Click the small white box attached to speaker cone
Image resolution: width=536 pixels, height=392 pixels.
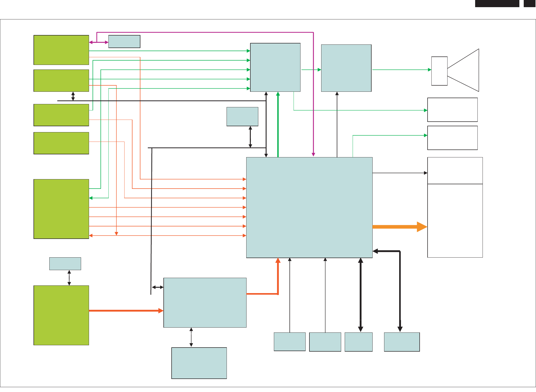point(439,71)
